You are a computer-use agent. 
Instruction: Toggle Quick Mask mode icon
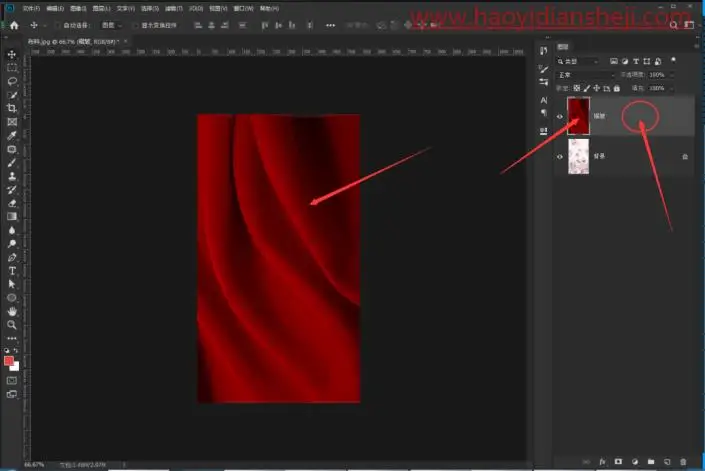tap(12, 381)
